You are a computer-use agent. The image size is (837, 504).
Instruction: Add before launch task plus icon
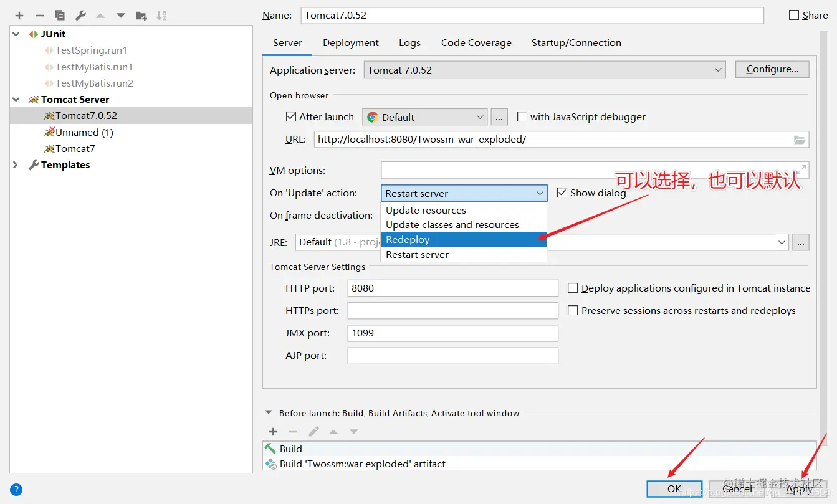pyautogui.click(x=272, y=432)
